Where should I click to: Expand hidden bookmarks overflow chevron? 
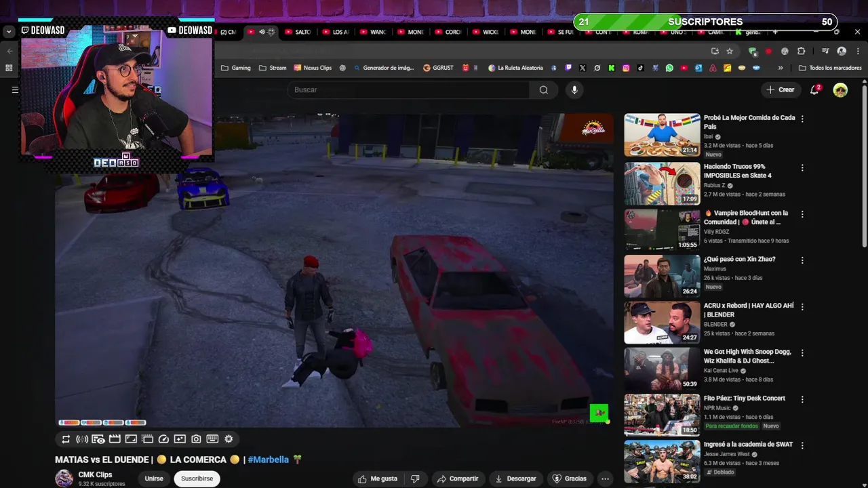pos(781,68)
